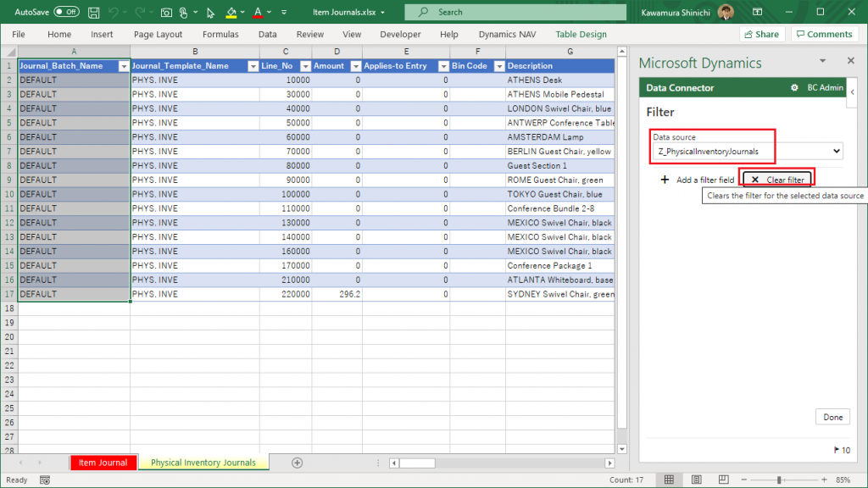Image resolution: width=868 pixels, height=488 pixels.
Task: Click the Redo arrow icon
Action: pos(140,12)
